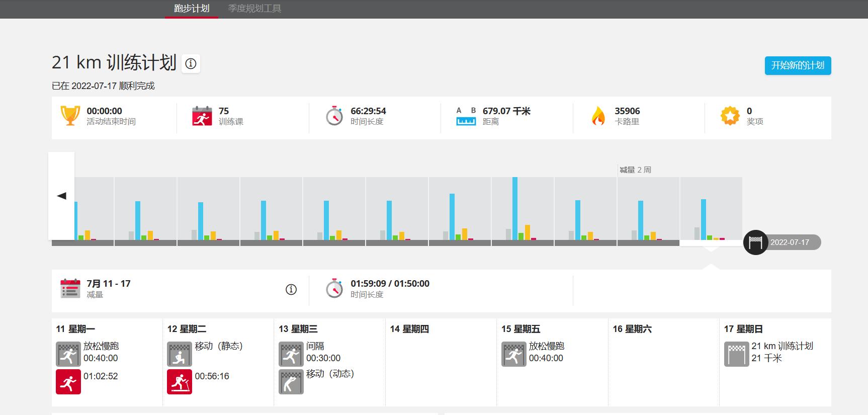Image resolution: width=868 pixels, height=415 pixels.
Task: Click the 35906 calories value
Action: [627, 111]
